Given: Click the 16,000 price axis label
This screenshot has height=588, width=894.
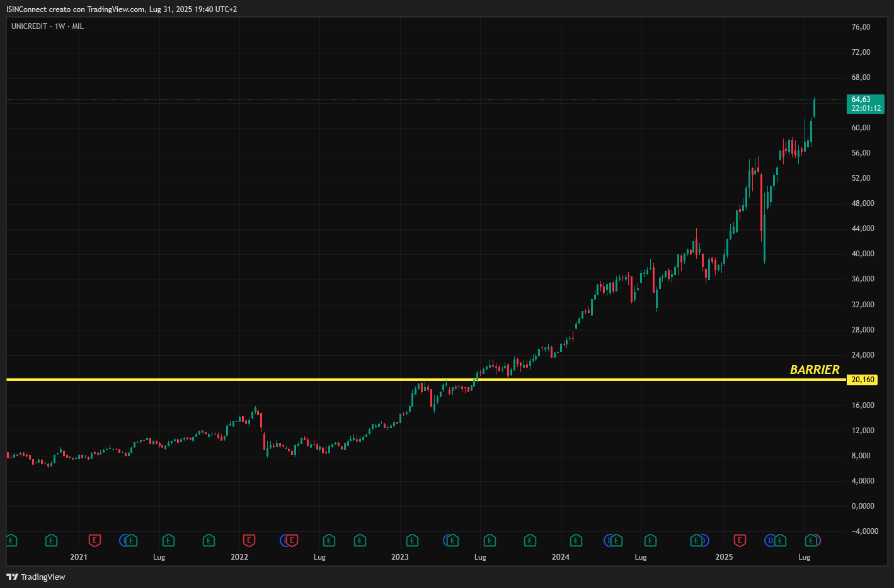Looking at the screenshot, I should (862, 405).
